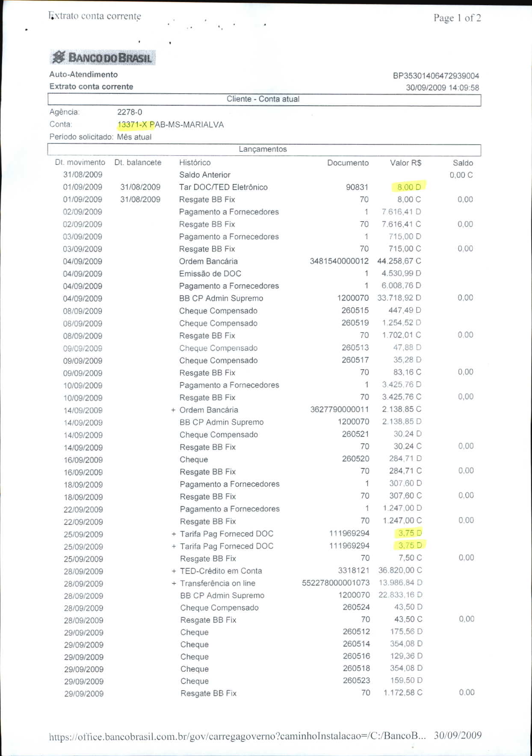Click the value 33.718,92 D
The width and height of the screenshot is (532, 756).
click(399, 298)
